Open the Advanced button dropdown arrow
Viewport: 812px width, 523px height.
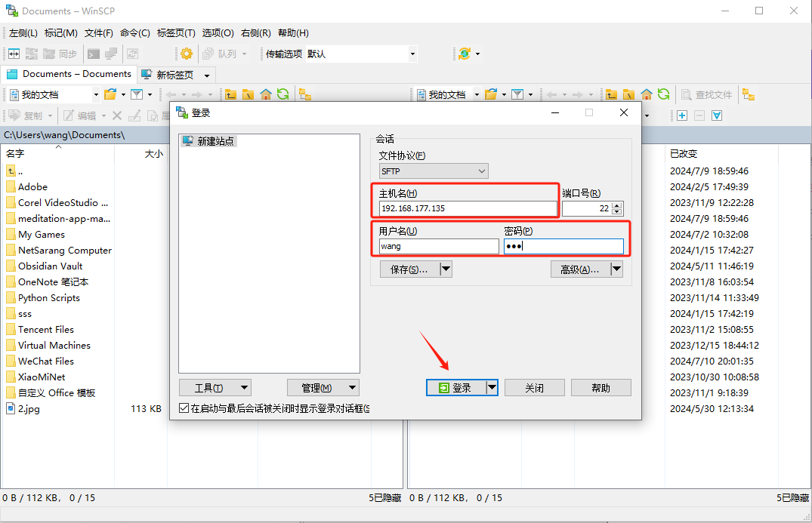coord(616,269)
